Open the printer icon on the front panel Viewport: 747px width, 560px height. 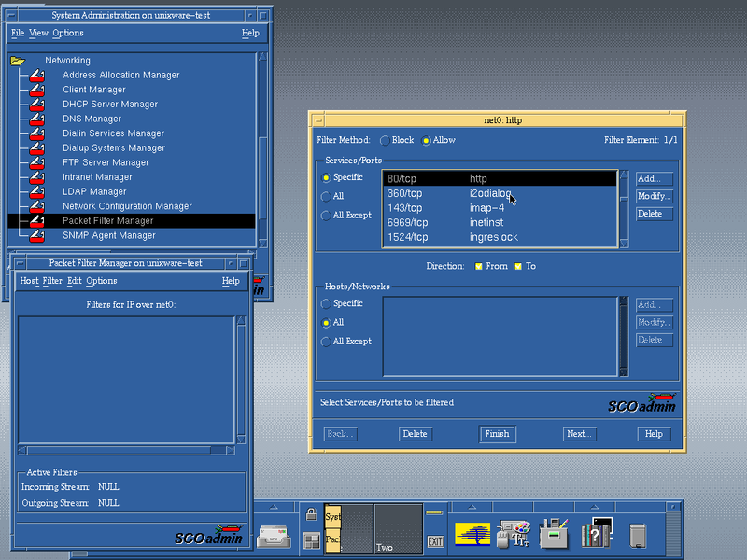coord(274,536)
